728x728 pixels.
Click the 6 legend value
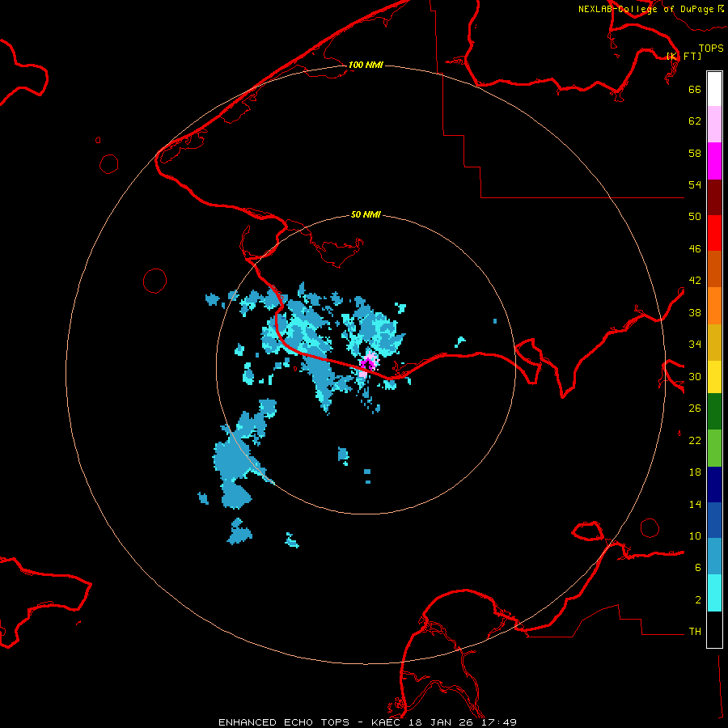[x=697, y=568]
